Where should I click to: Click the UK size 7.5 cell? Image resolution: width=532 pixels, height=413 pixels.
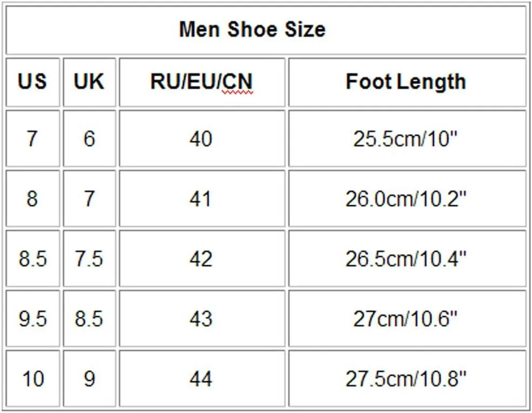pos(90,259)
